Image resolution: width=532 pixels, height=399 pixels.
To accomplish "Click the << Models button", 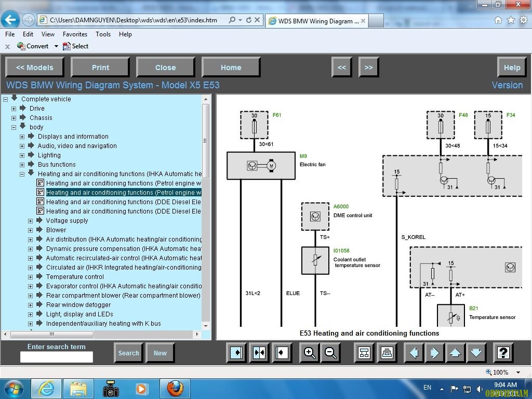I will (x=35, y=67).
